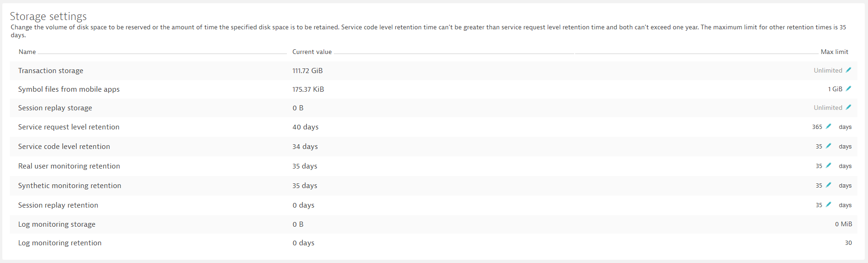
Task: Click the 0 MiB max limit value
Action: point(843,224)
